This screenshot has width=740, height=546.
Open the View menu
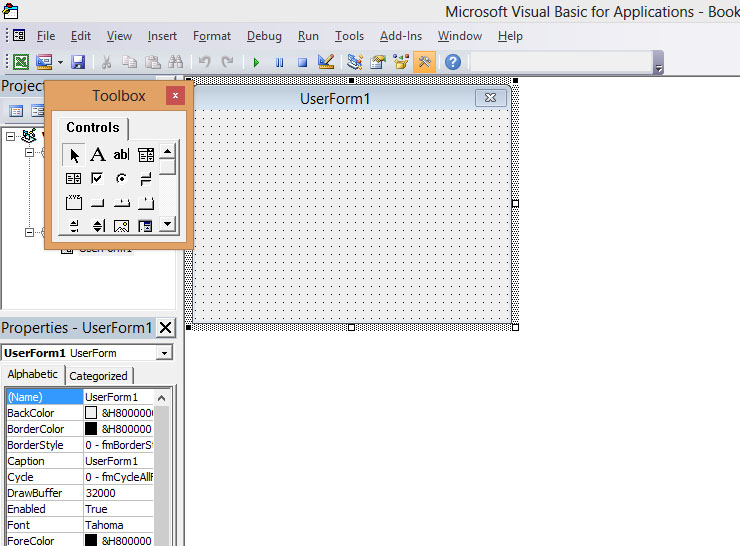[119, 36]
